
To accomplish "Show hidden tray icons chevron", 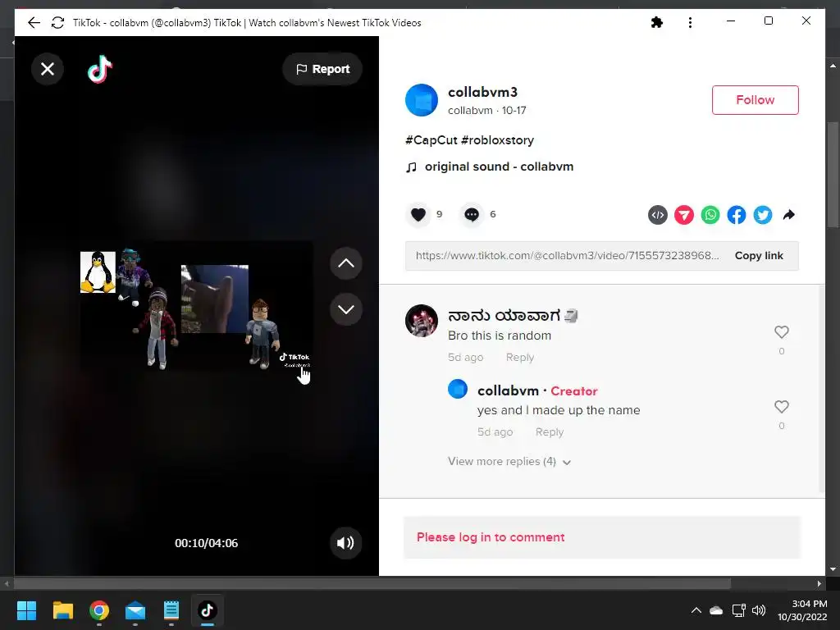I will click(x=696, y=610).
